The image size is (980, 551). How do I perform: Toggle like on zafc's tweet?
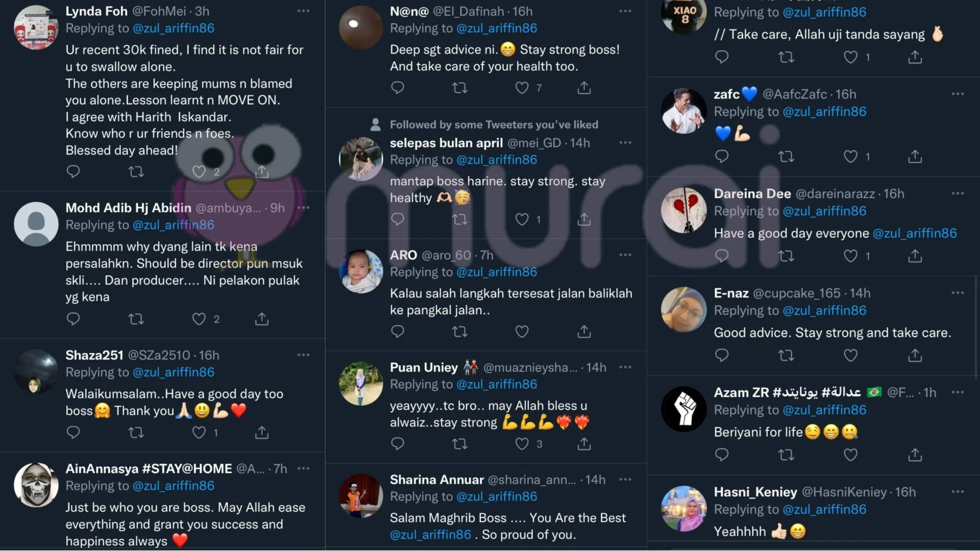click(850, 157)
